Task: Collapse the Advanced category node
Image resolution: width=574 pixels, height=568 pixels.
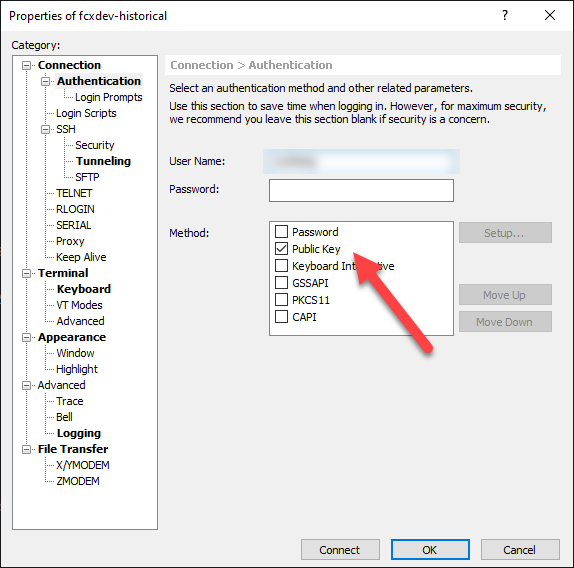Action: click(x=26, y=385)
